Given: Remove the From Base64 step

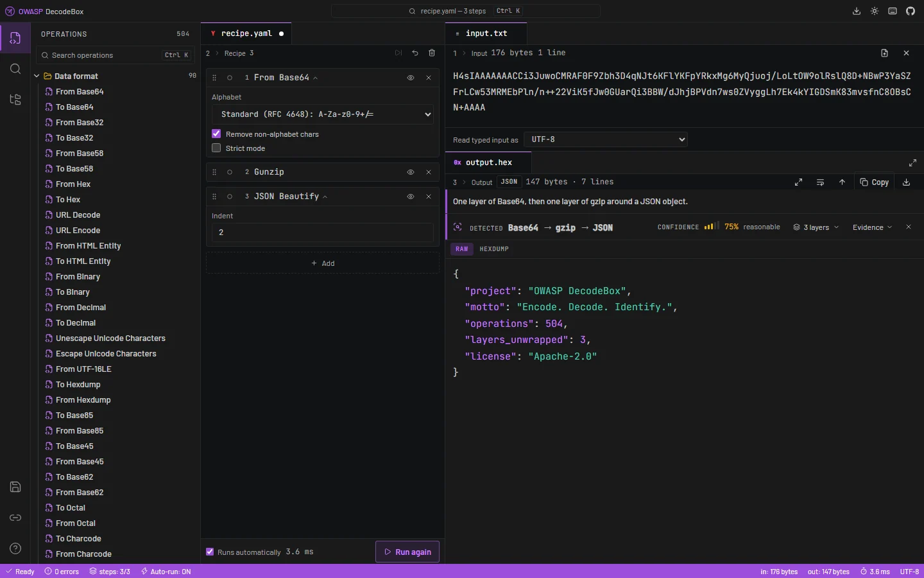Looking at the screenshot, I should pyautogui.click(x=429, y=78).
